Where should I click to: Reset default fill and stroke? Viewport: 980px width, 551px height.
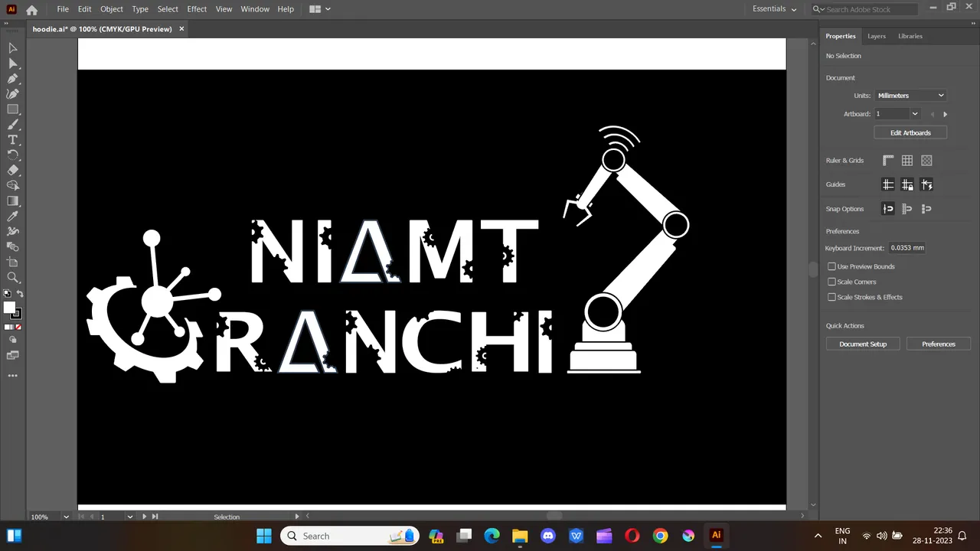tap(7, 294)
